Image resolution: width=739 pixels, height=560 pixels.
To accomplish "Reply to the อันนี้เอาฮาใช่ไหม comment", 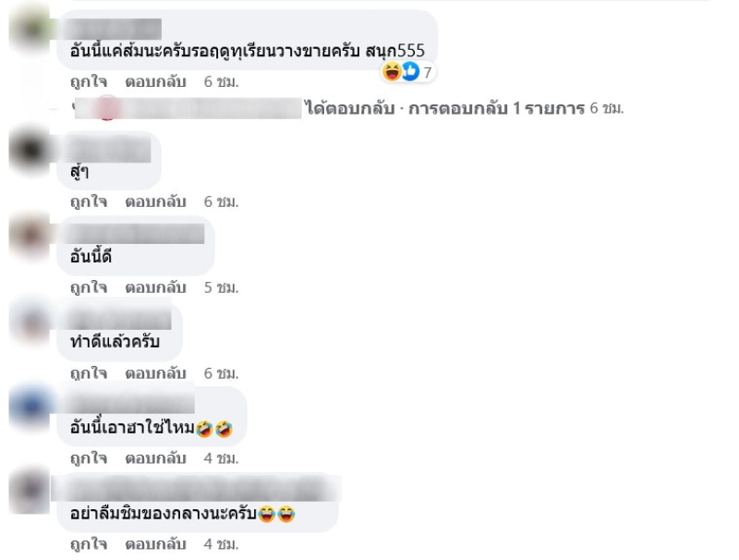I will coord(155,458).
